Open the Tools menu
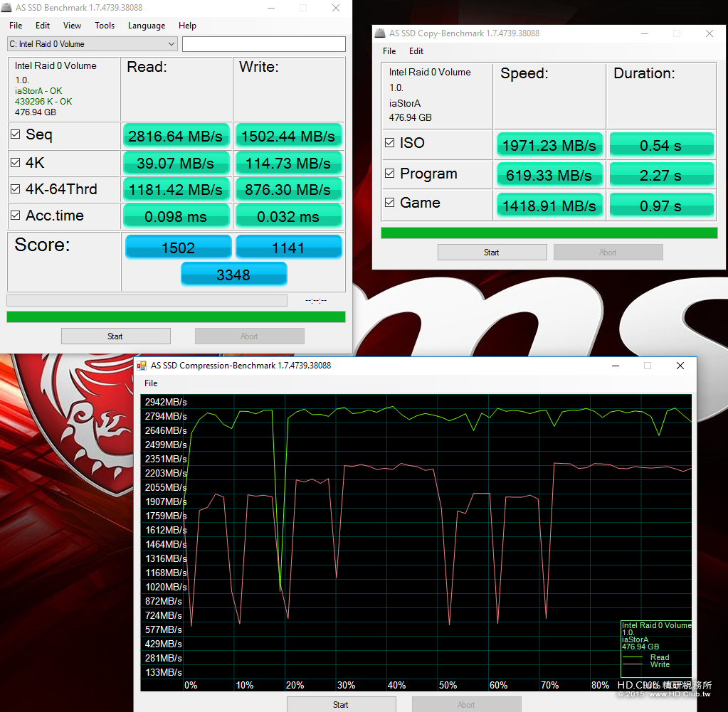 click(x=105, y=26)
